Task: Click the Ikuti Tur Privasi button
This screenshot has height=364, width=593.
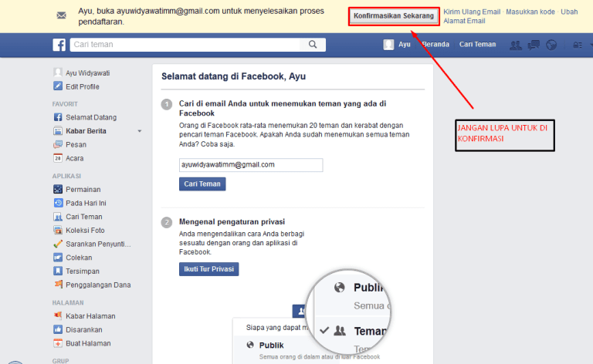Action: [208, 269]
